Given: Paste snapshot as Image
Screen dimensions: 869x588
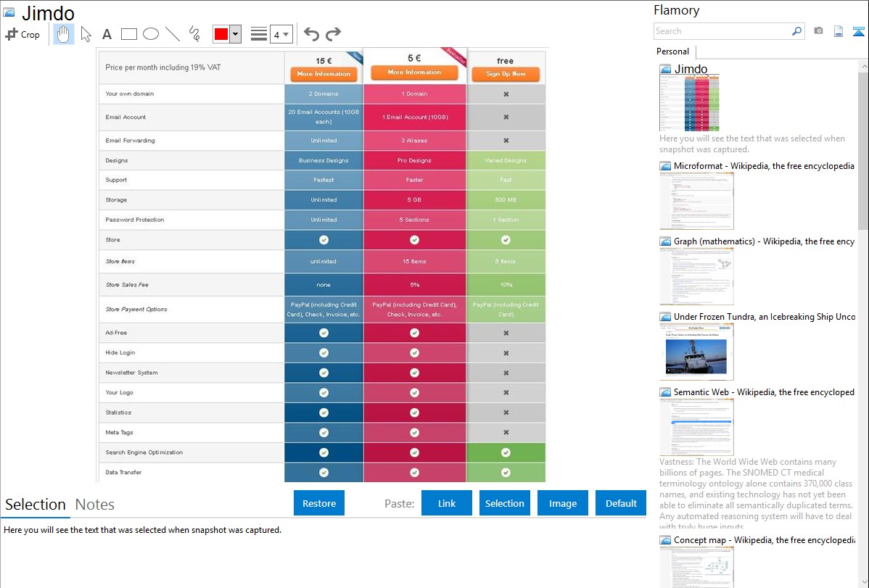Looking at the screenshot, I should [562, 503].
